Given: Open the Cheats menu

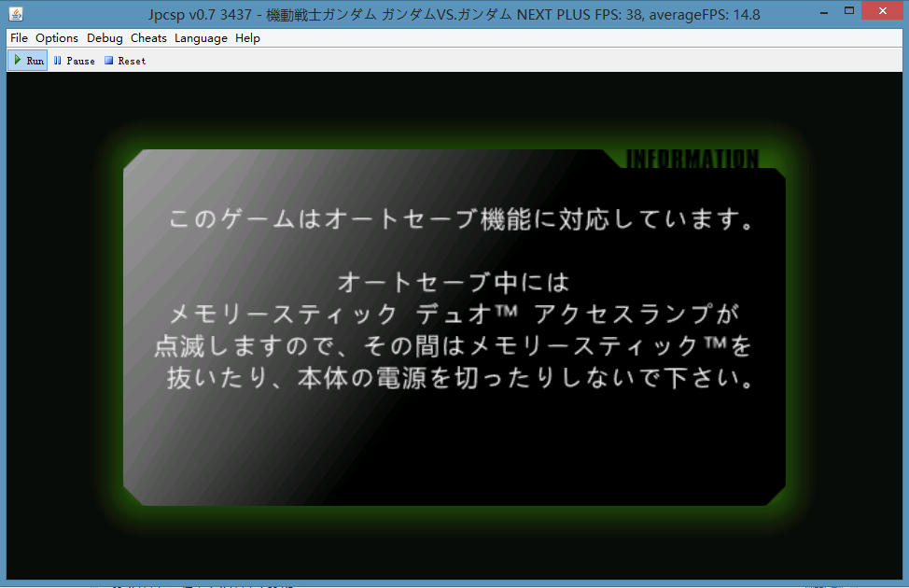Looking at the screenshot, I should tap(148, 38).
